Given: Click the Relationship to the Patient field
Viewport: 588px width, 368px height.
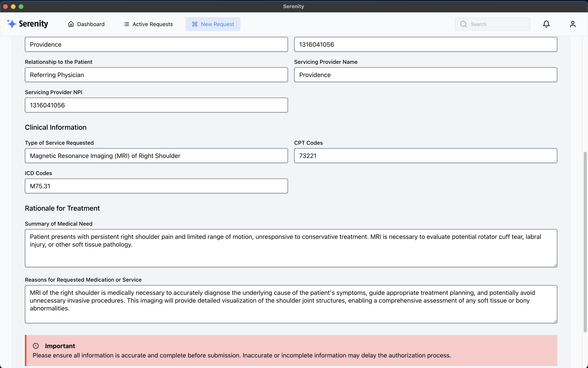Looking at the screenshot, I should point(156,75).
